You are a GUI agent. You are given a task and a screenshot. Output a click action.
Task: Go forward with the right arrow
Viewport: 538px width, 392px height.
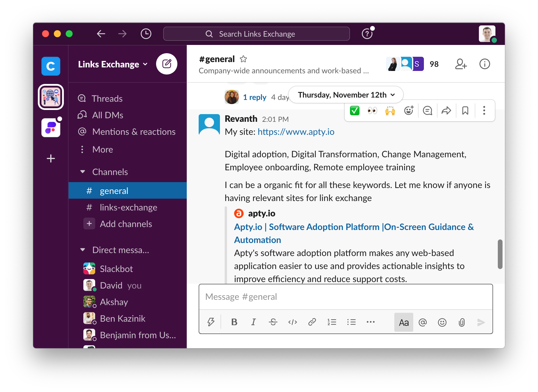(x=122, y=34)
